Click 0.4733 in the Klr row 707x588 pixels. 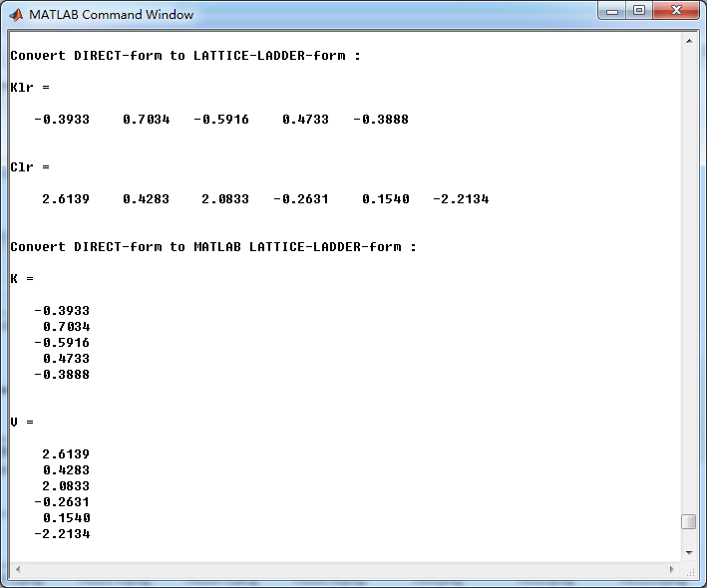coord(306,120)
